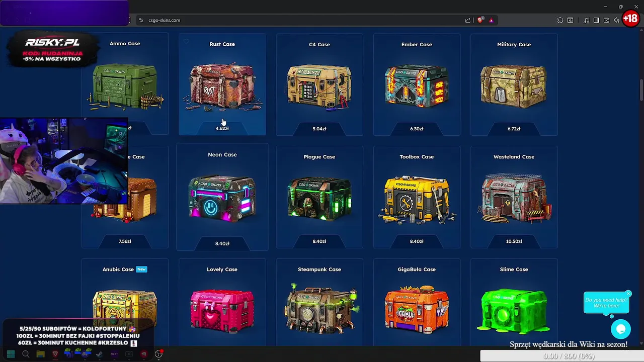Click the taskbar search magnifier icon
The height and width of the screenshot is (362, 644).
pyautogui.click(x=26, y=354)
